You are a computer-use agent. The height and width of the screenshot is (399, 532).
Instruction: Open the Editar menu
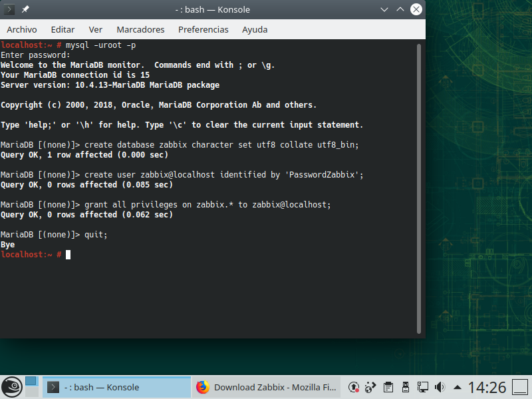pyautogui.click(x=63, y=29)
